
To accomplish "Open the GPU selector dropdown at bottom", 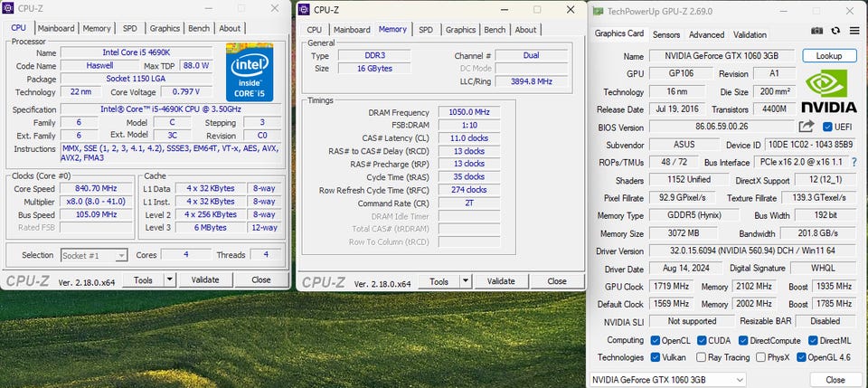I will [668, 379].
